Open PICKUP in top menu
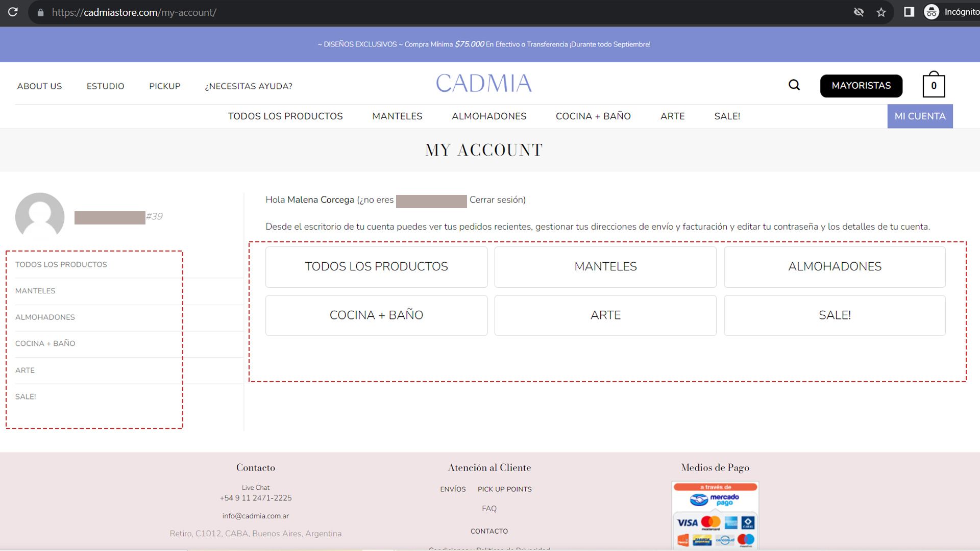The image size is (980, 551). pos(164,86)
